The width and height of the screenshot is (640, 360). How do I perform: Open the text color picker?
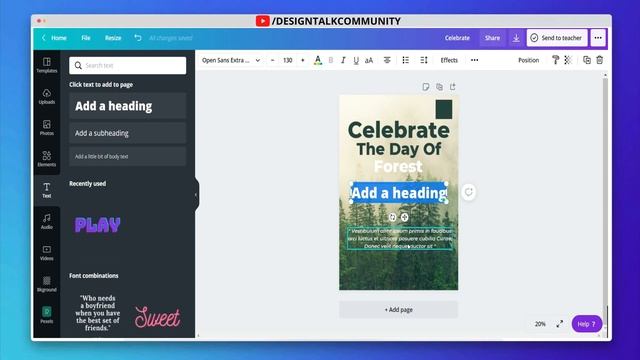(318, 60)
